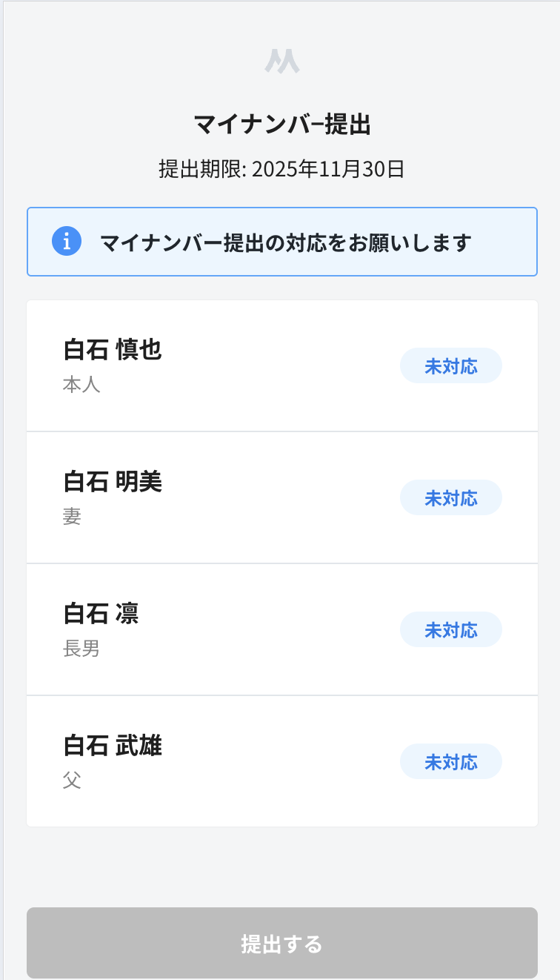Image resolution: width=560 pixels, height=980 pixels.
Task: Click the 父 relation label
Action: pos(72,781)
